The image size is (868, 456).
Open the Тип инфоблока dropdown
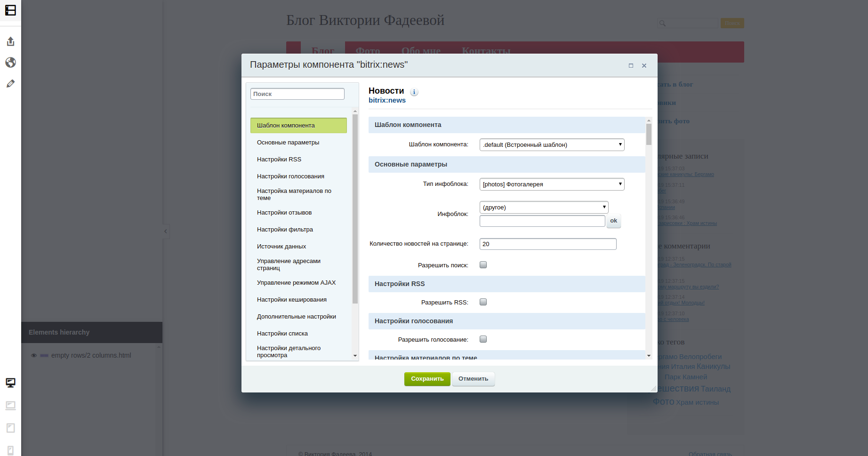coord(552,184)
